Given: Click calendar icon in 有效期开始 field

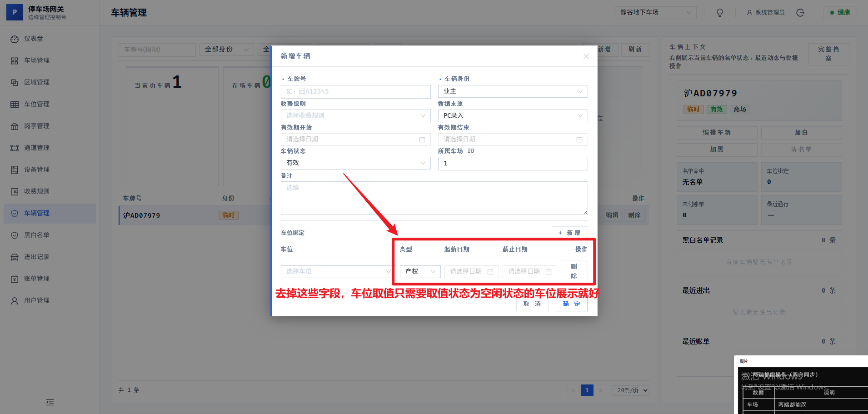Looking at the screenshot, I should point(422,140).
